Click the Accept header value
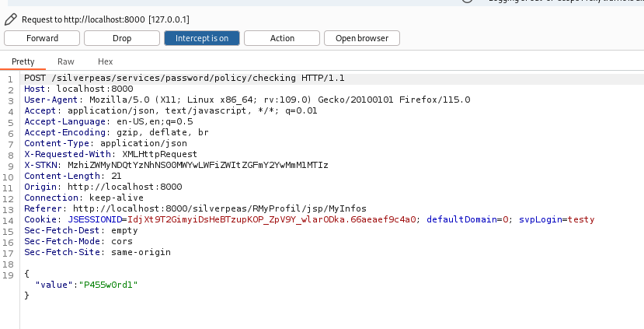644x329 pixels. 192,110
